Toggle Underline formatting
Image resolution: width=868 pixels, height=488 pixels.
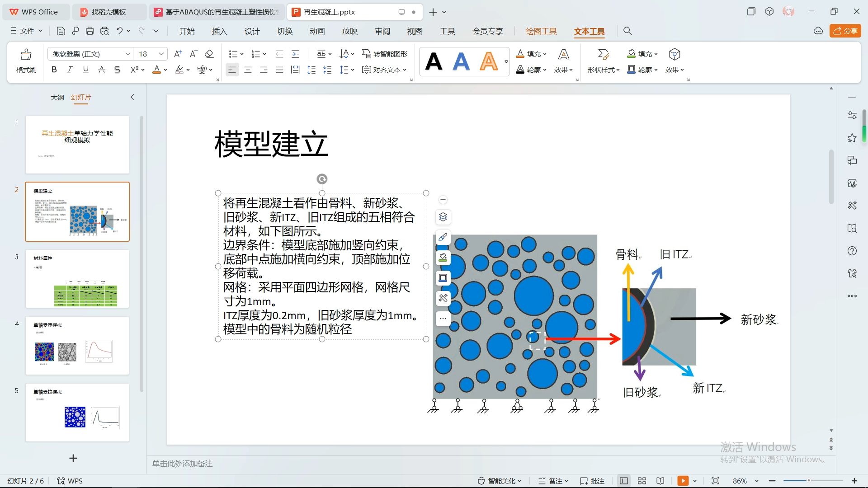(x=85, y=70)
